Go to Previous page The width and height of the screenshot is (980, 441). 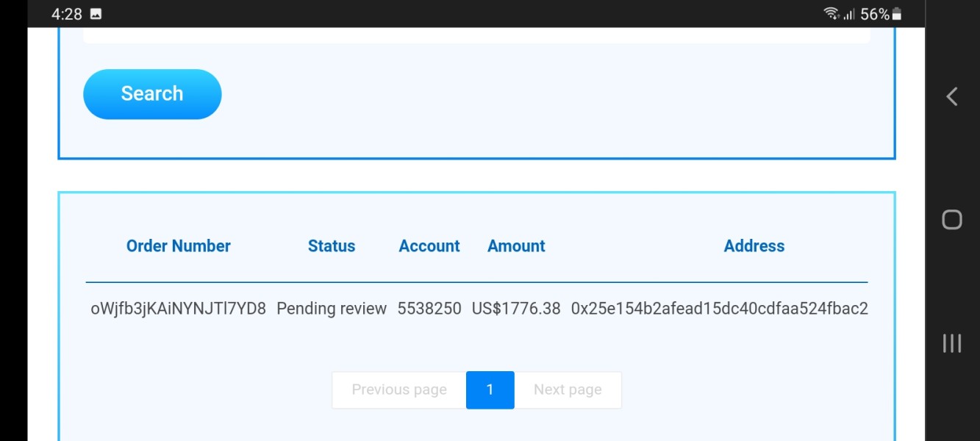tap(399, 390)
